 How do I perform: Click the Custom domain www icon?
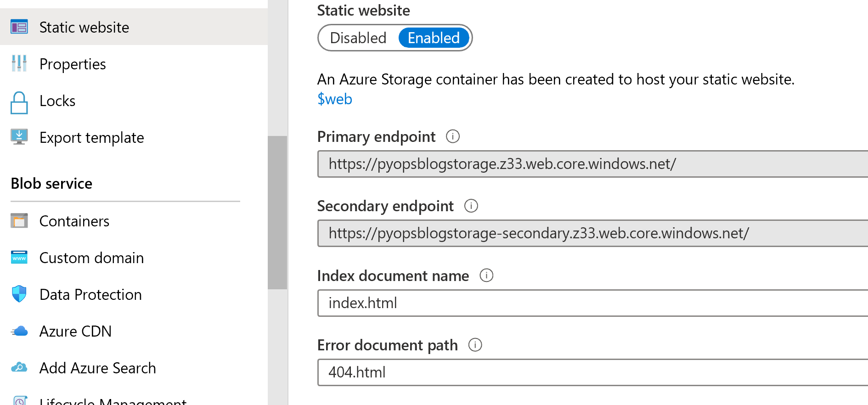point(19,258)
